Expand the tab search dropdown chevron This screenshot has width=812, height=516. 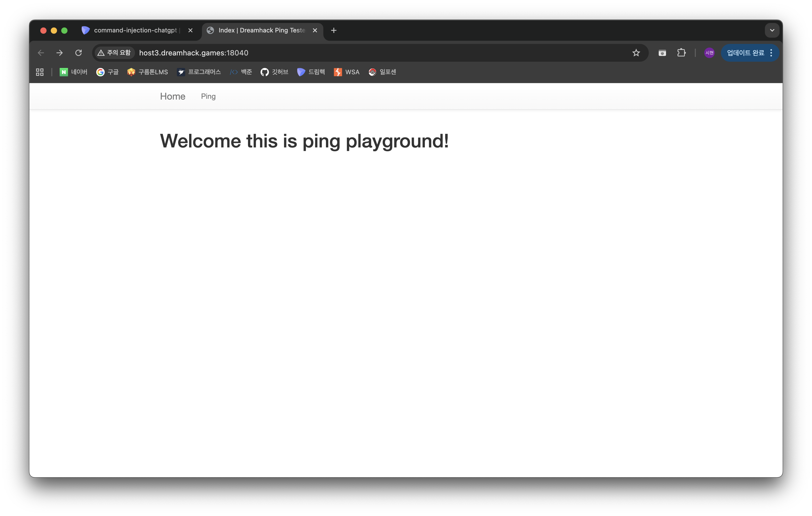pyautogui.click(x=772, y=30)
